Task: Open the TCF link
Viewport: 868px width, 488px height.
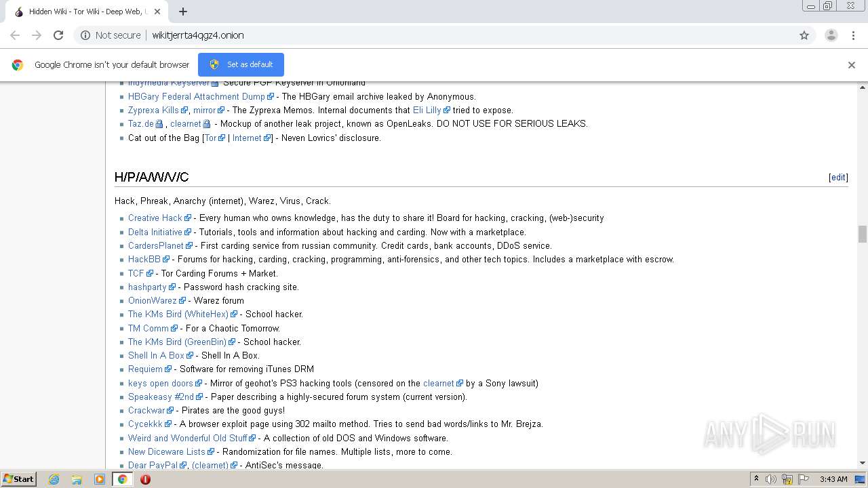Action: coord(136,273)
